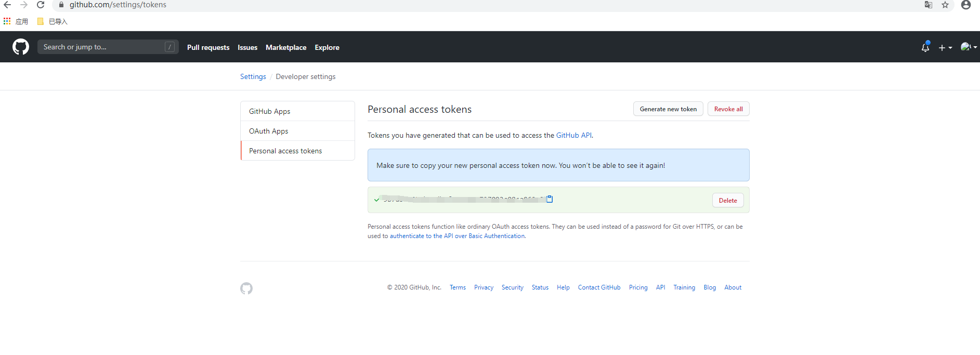Image resolution: width=980 pixels, height=355 pixels.
Task: Open Help footer link
Action: [x=563, y=287]
